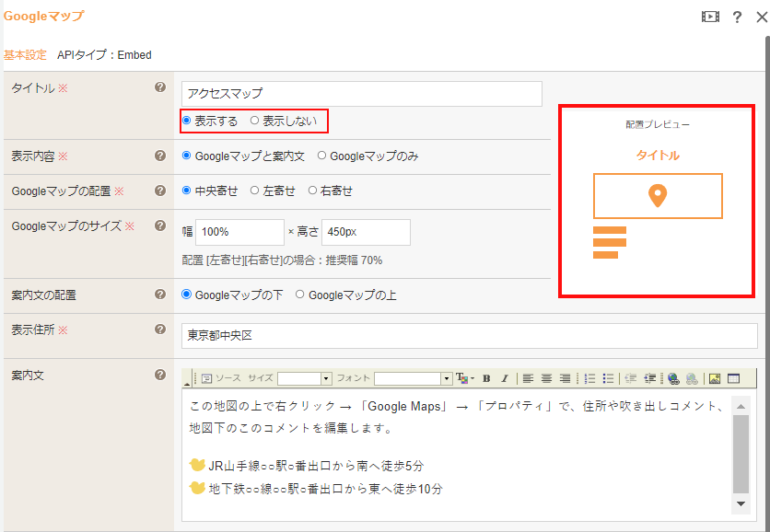Click help icon for 表示内容 row
Viewport: 770px width, 532px height.
tap(160, 156)
